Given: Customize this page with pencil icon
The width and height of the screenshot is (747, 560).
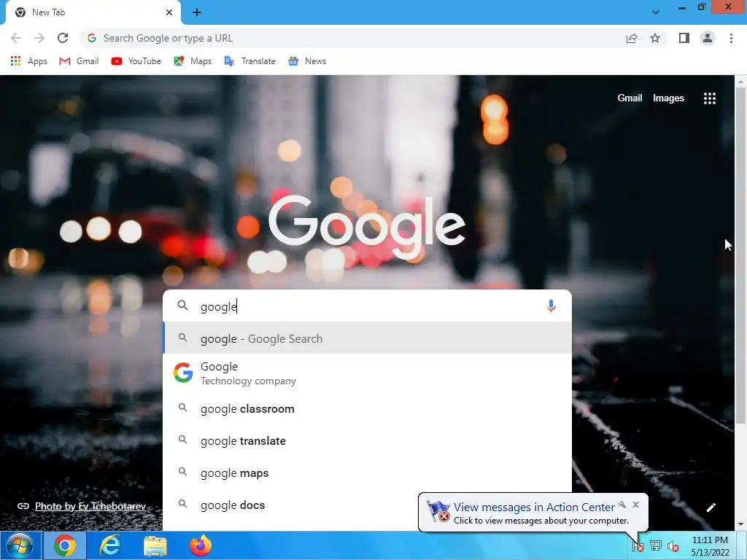Looking at the screenshot, I should (711, 507).
